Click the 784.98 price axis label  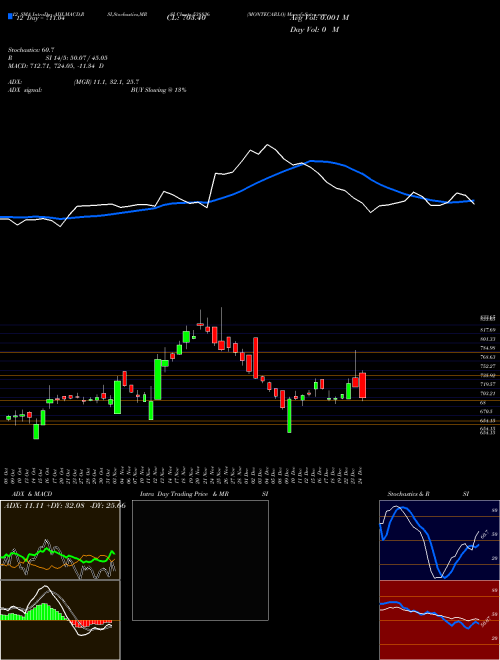point(487,348)
